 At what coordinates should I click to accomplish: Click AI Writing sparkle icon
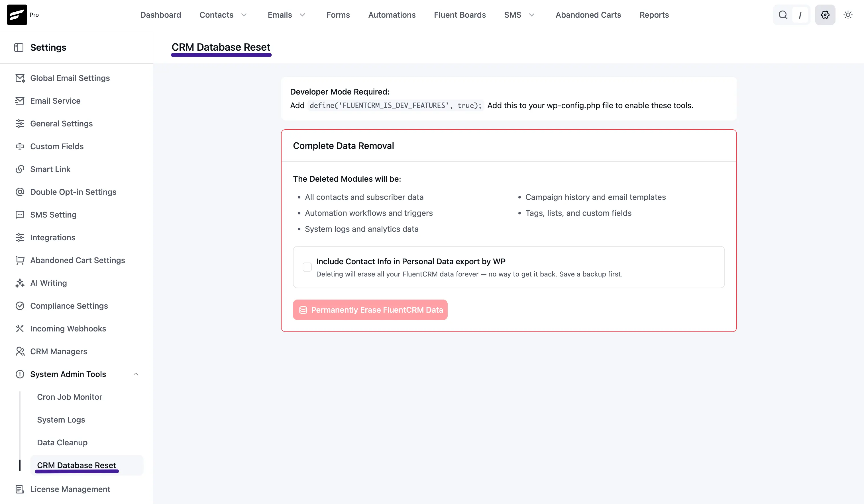click(20, 283)
